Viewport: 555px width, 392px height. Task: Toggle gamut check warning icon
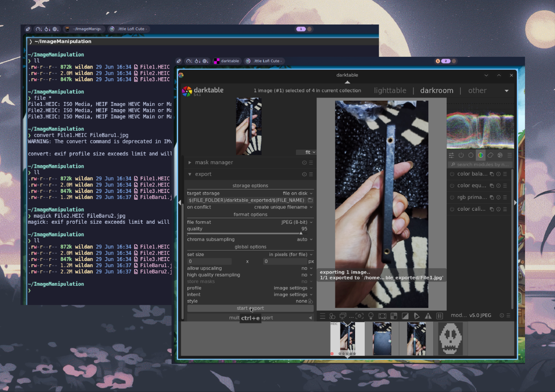point(428,316)
